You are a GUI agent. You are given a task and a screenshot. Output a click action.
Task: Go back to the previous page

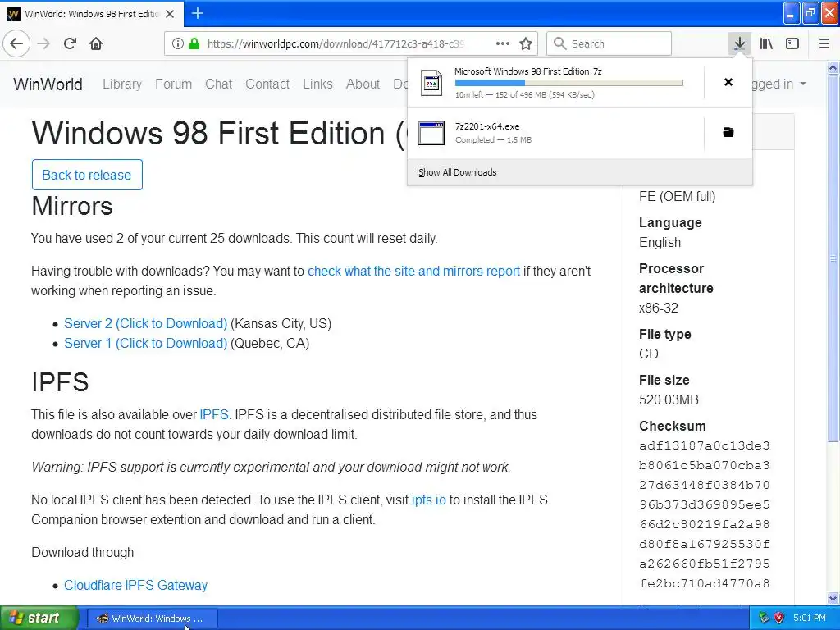point(16,43)
